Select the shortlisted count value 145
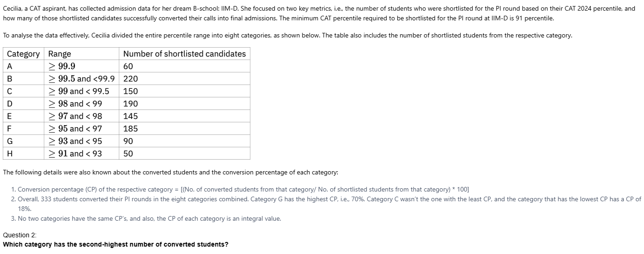This screenshot has width=644, height=254. click(130, 116)
